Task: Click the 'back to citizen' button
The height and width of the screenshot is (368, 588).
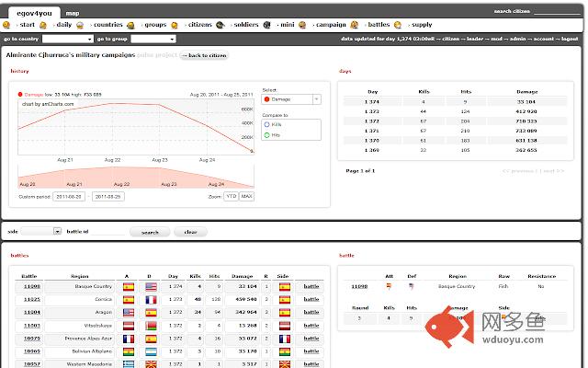Action: pyautogui.click(x=204, y=55)
